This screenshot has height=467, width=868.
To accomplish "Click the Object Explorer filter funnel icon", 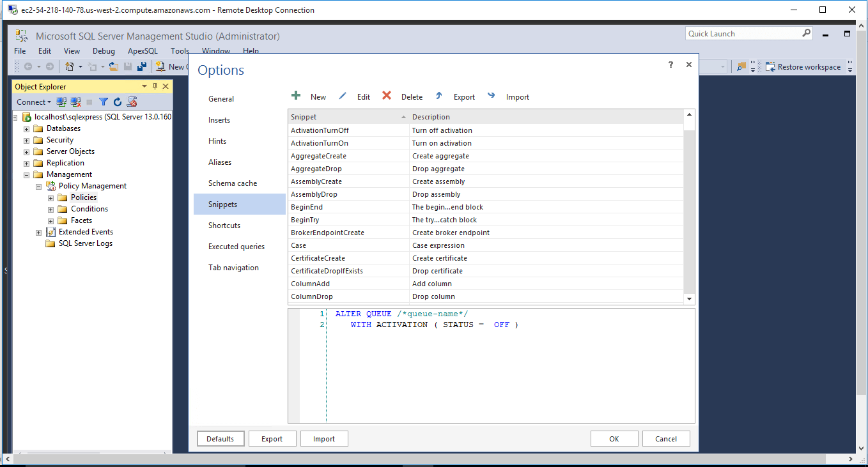I will (104, 102).
